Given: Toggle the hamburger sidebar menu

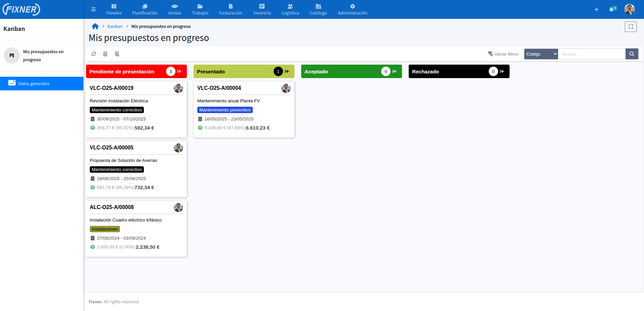Looking at the screenshot, I should tap(93, 9).
